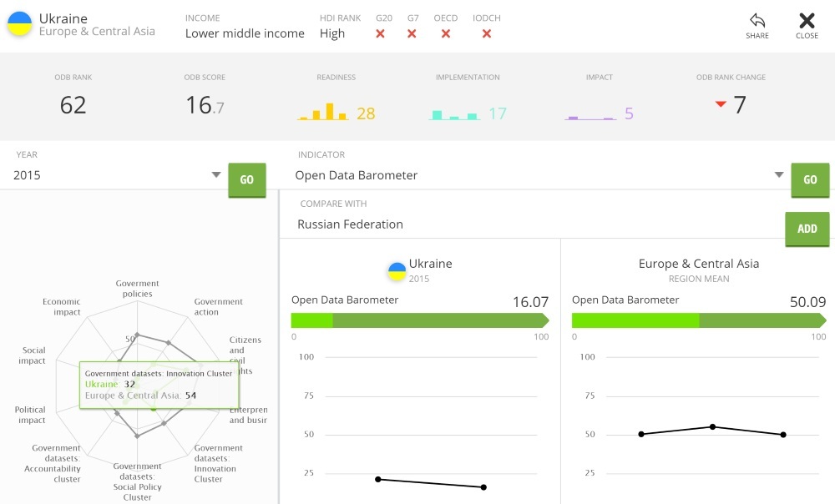Click grey radar point on Goverment policies axis
The height and width of the screenshot is (504, 835).
pos(138,335)
